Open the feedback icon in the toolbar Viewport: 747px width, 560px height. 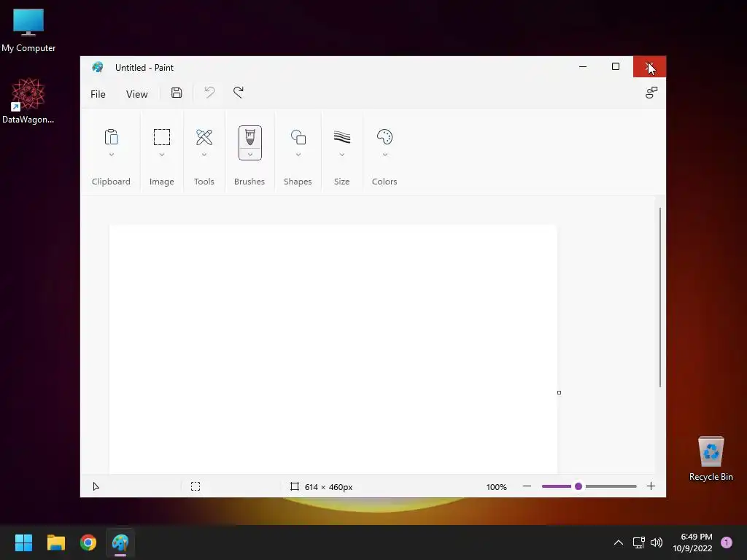[x=651, y=93]
